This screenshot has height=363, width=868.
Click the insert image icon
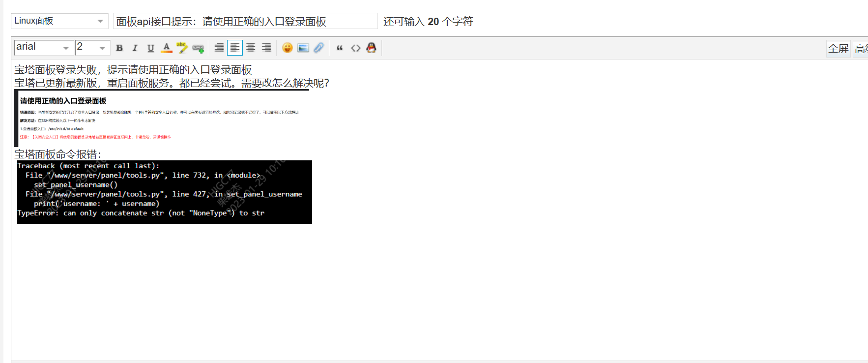pos(303,48)
